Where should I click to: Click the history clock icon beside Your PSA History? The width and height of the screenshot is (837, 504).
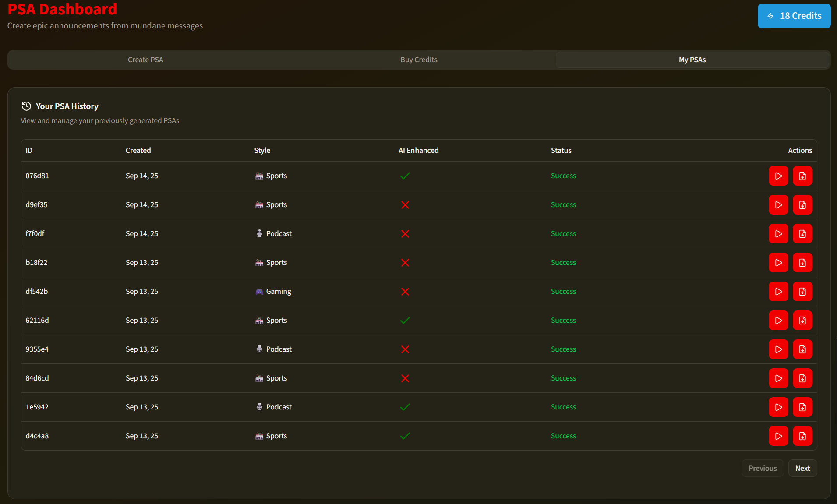point(26,106)
